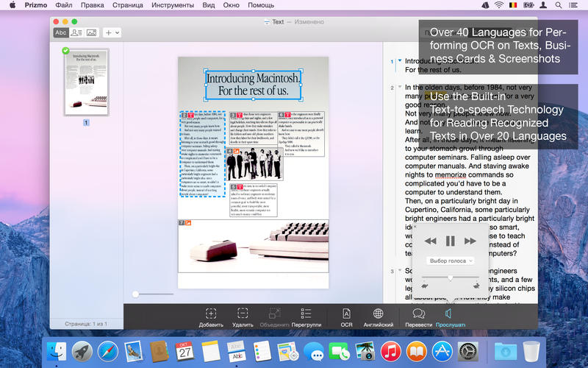The width and height of the screenshot is (588, 368).
Task: Pause text-to-speech playback
Action: 450,241
